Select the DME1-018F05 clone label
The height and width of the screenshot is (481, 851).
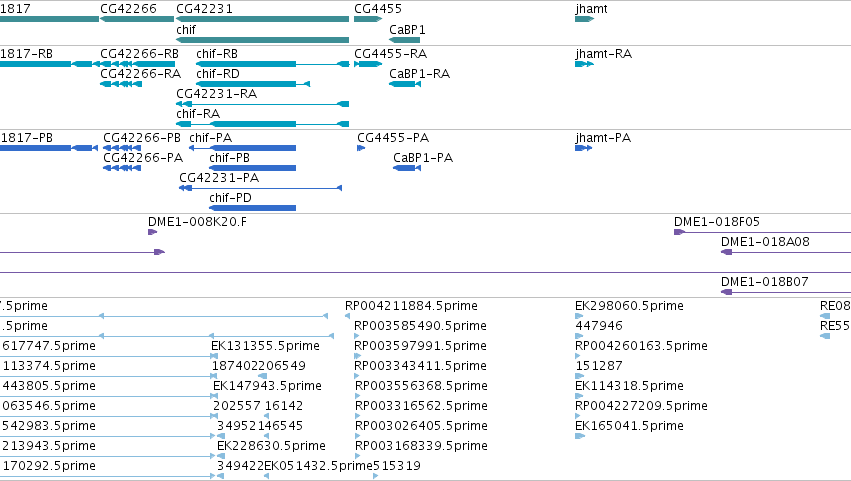pyautogui.click(x=716, y=222)
